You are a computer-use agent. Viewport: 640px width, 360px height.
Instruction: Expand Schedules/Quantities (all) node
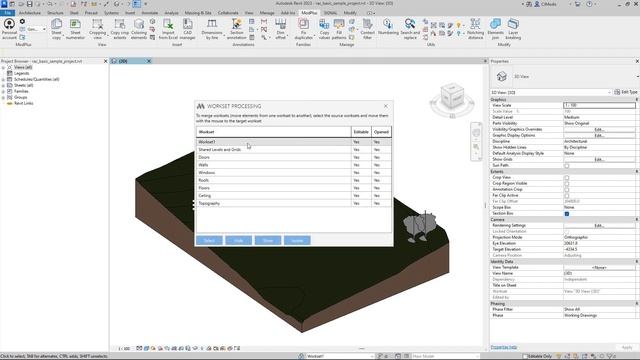click(3, 79)
